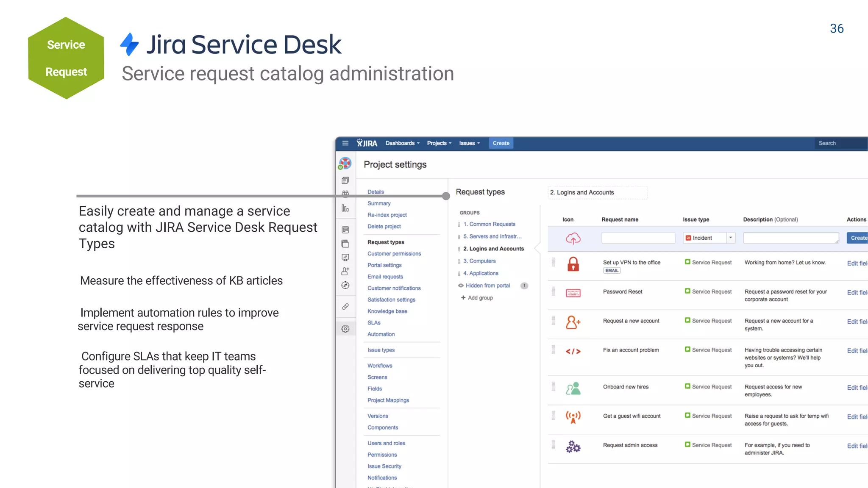Open Workflows settings

[380, 366]
